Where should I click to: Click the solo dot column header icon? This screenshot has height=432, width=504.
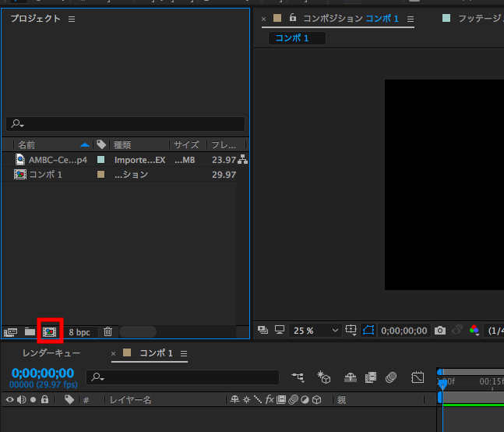(33, 400)
